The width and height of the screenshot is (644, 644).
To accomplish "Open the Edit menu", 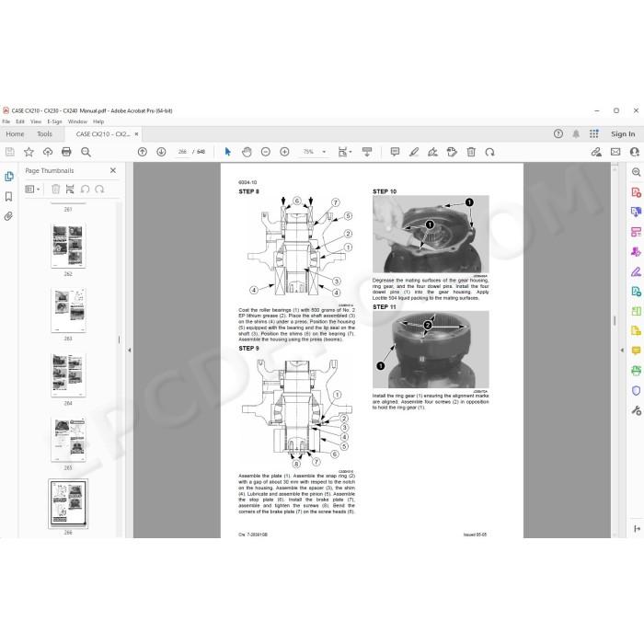I will pyautogui.click(x=20, y=121).
